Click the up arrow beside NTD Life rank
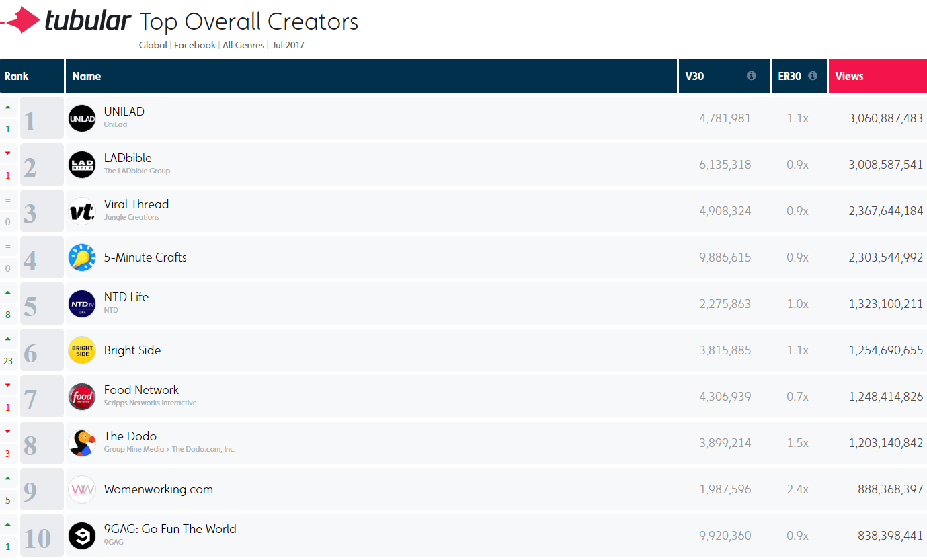The height and width of the screenshot is (560, 927). pos(8,292)
